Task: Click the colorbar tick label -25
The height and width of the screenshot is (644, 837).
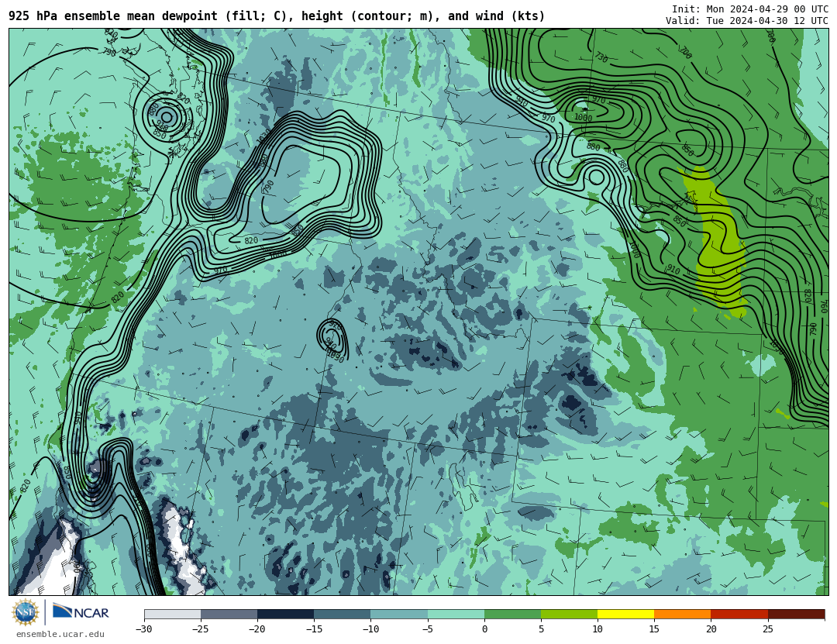Action: tap(201, 629)
